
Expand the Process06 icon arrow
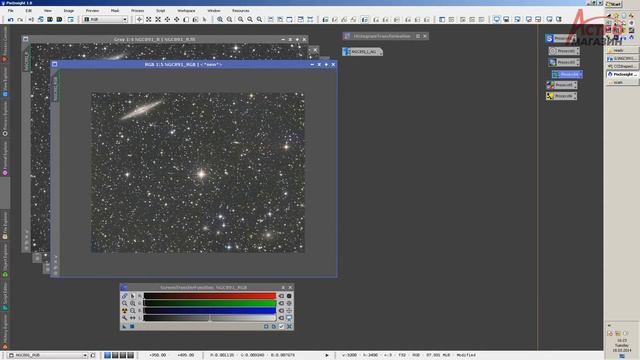tap(575, 96)
